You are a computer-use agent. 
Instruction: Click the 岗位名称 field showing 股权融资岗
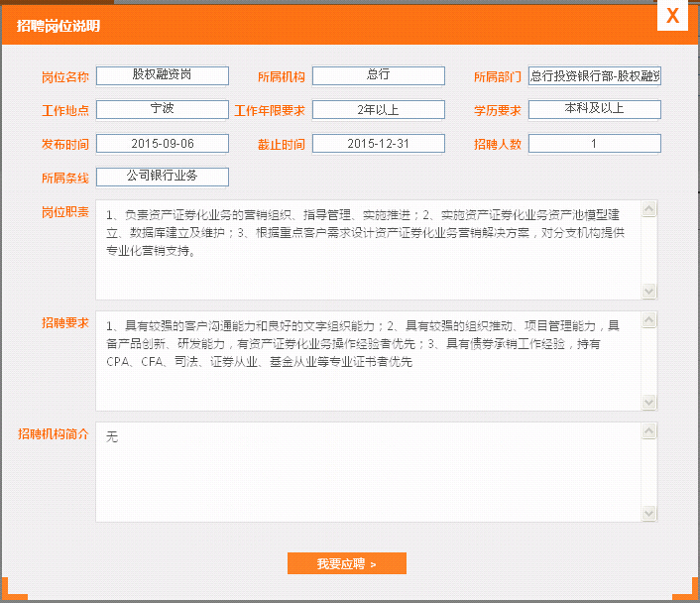coord(163,76)
